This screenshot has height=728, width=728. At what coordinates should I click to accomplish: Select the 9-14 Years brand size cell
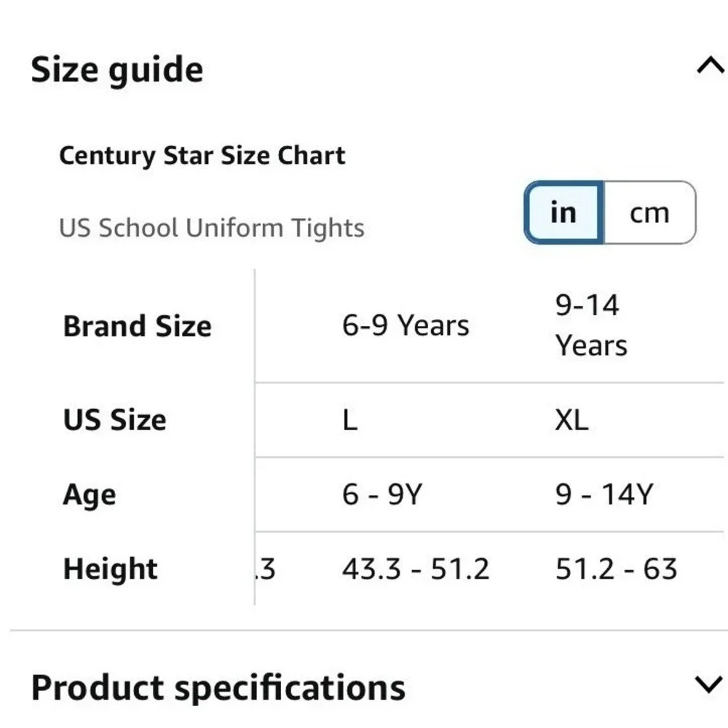(x=591, y=325)
